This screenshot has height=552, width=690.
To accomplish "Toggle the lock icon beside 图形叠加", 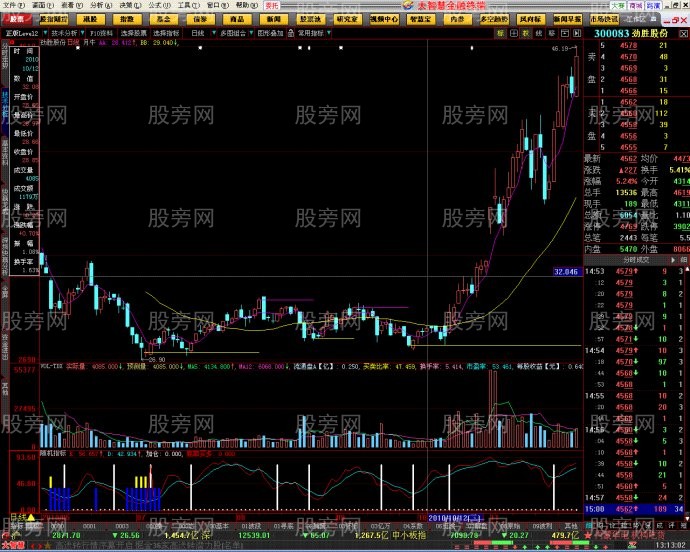I will (291, 33).
